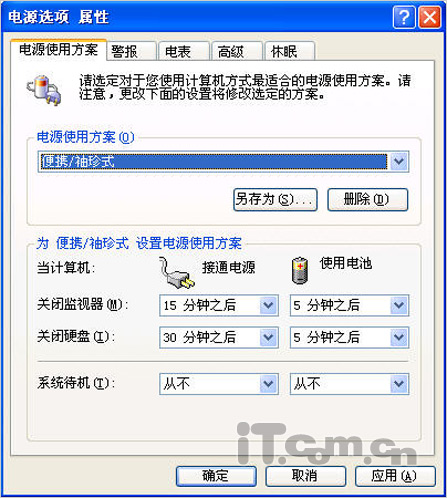Expand 系统待机 plugged-in dropdown
The width and height of the screenshot is (447, 498).
click(x=269, y=384)
